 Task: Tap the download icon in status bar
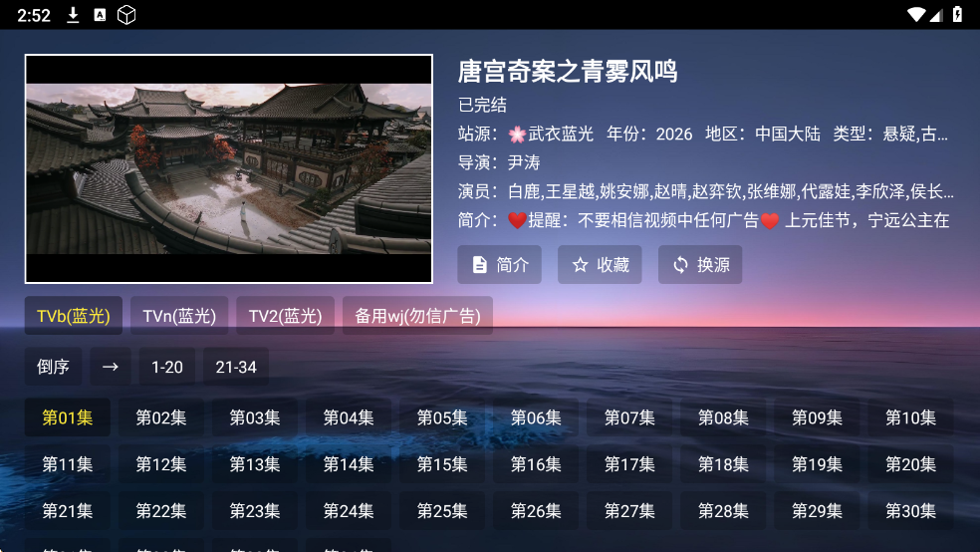(x=73, y=15)
